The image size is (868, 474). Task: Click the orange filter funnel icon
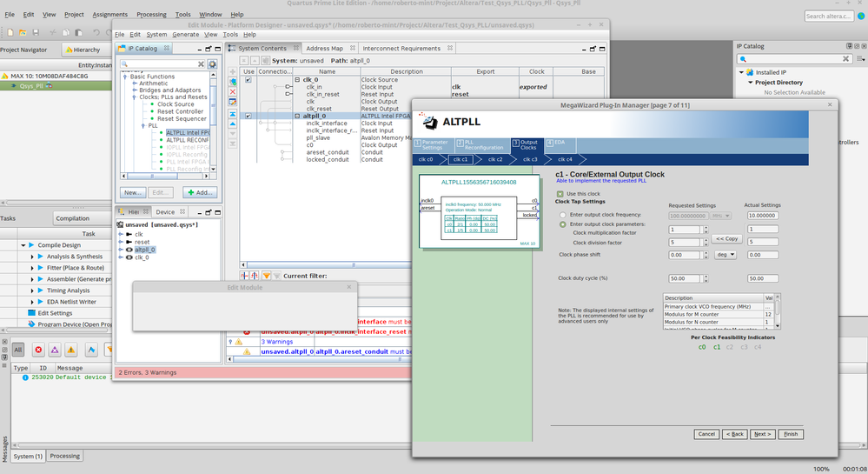pyautogui.click(x=267, y=276)
